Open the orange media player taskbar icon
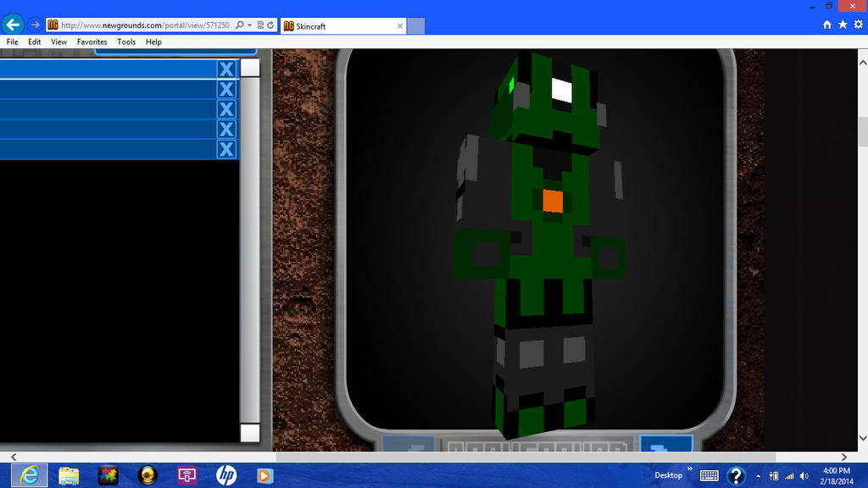The height and width of the screenshot is (488, 868). pos(264,475)
